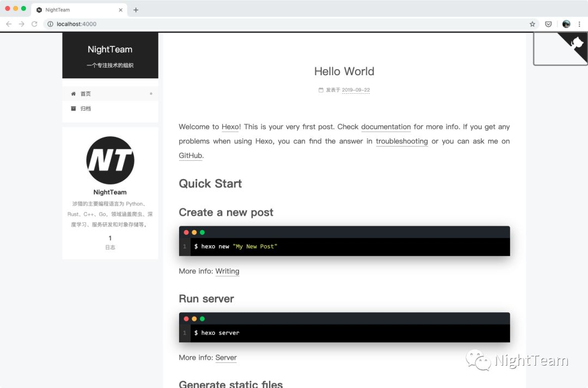Click the NightTeam site title in the sidebar header
This screenshot has width=588, height=388.
tap(110, 49)
